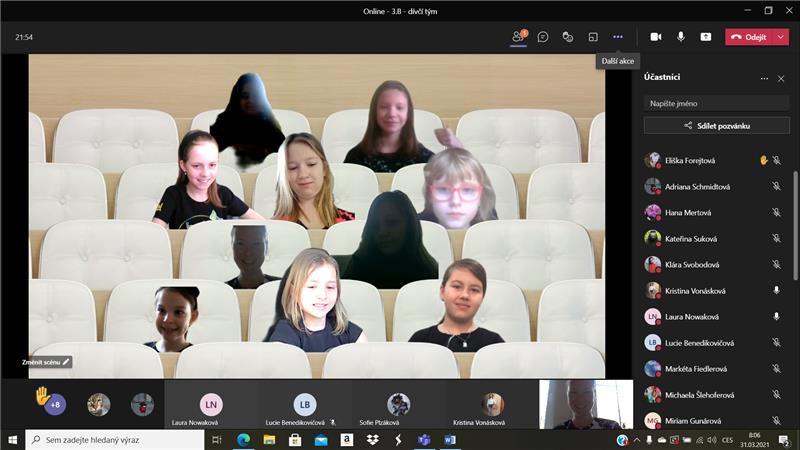Viewport: 800px width, 450px height.
Task: Click Eliška Forejtová's raised hand icon
Action: point(764,160)
